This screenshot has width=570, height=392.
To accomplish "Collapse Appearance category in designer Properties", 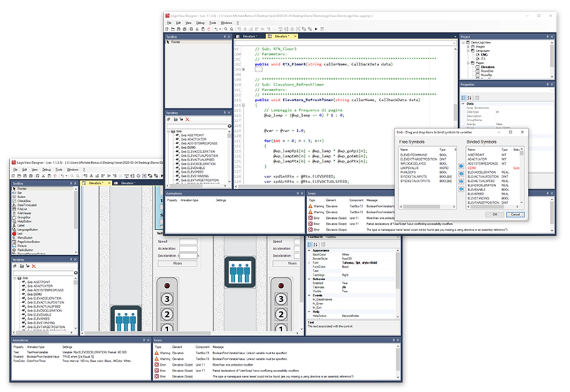I will pos(309,251).
